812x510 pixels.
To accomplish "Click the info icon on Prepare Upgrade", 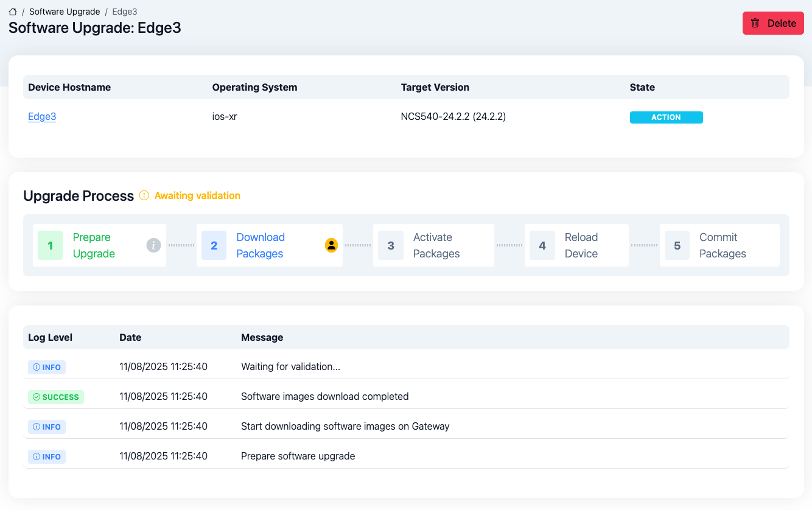I will (153, 245).
